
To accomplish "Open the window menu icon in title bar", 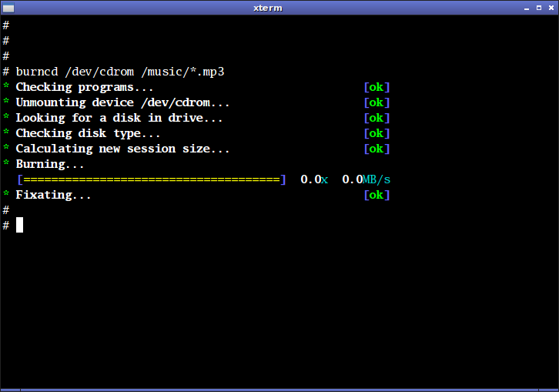I will [x=8, y=8].
